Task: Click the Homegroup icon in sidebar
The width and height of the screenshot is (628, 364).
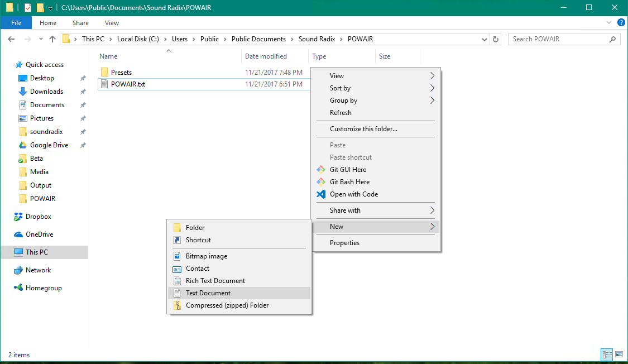Action: tap(18, 288)
